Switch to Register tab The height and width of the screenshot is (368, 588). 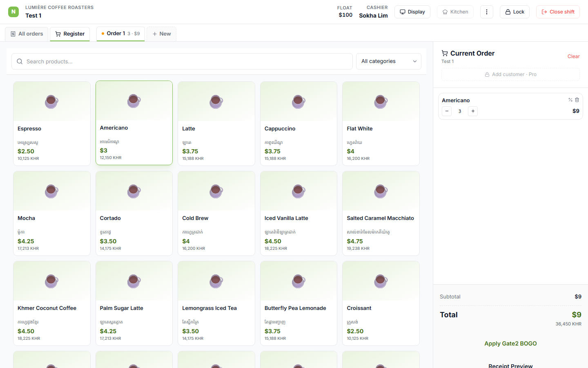pyautogui.click(x=70, y=34)
